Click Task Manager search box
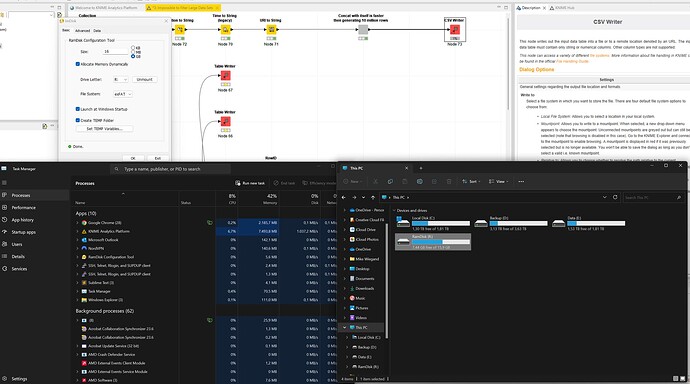The width and height of the screenshot is (690, 384). (170, 169)
